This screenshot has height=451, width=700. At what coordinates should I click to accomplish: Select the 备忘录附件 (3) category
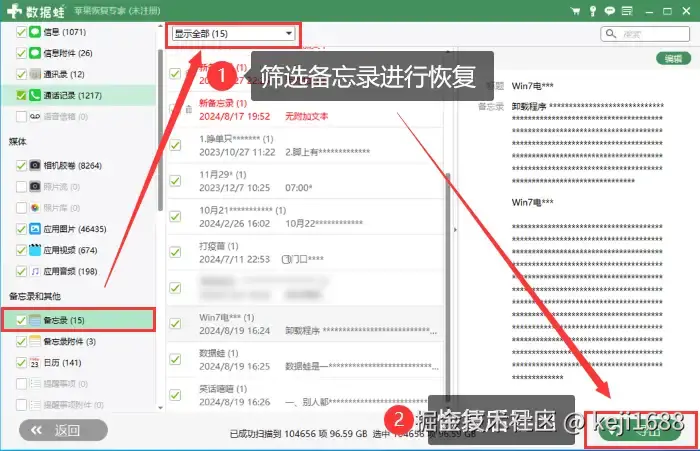click(x=79, y=341)
